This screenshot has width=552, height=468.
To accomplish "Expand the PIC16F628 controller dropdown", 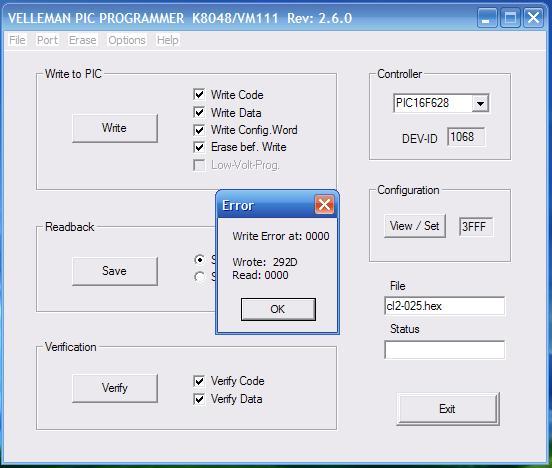I will coord(480,104).
